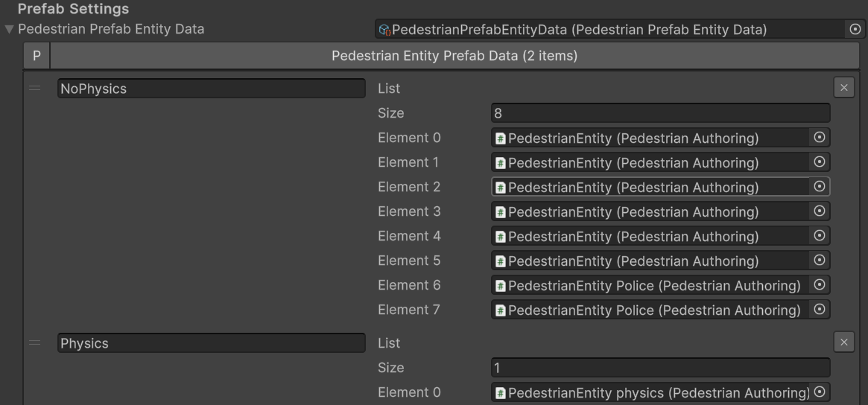Viewport: 868px width, 405px height.
Task: Click script icon of PedestrianEntity physics field
Action: coord(501,393)
